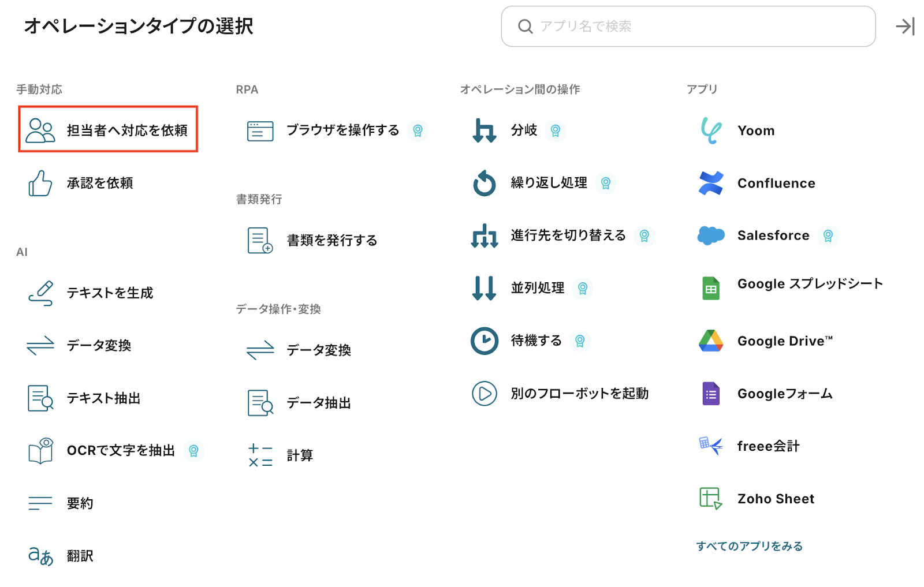Click the calculator (計算) icon
The image size is (924, 587).
tap(260, 455)
